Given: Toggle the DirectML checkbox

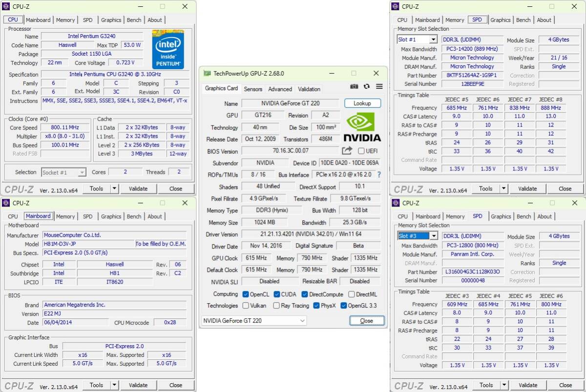Looking at the screenshot, I should pos(351,294).
